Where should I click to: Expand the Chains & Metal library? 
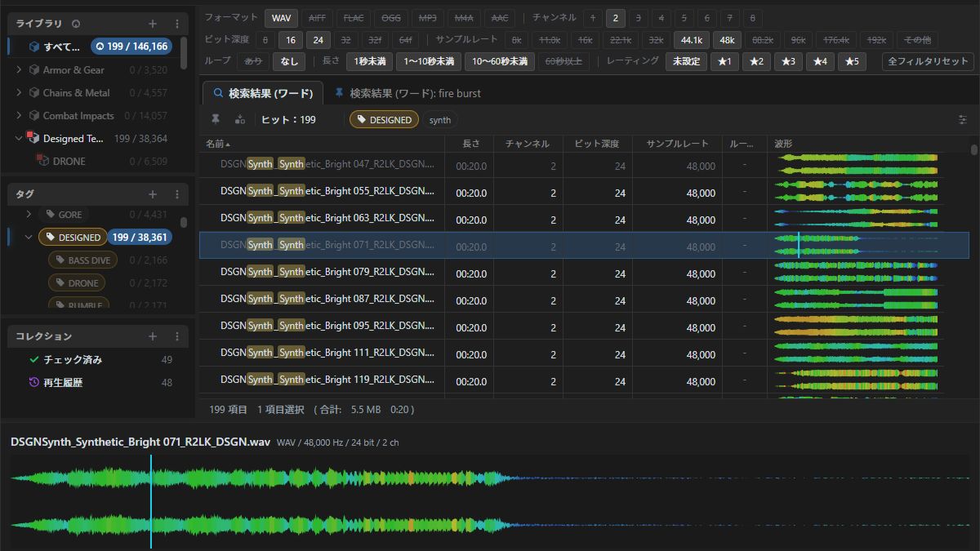[x=19, y=93]
